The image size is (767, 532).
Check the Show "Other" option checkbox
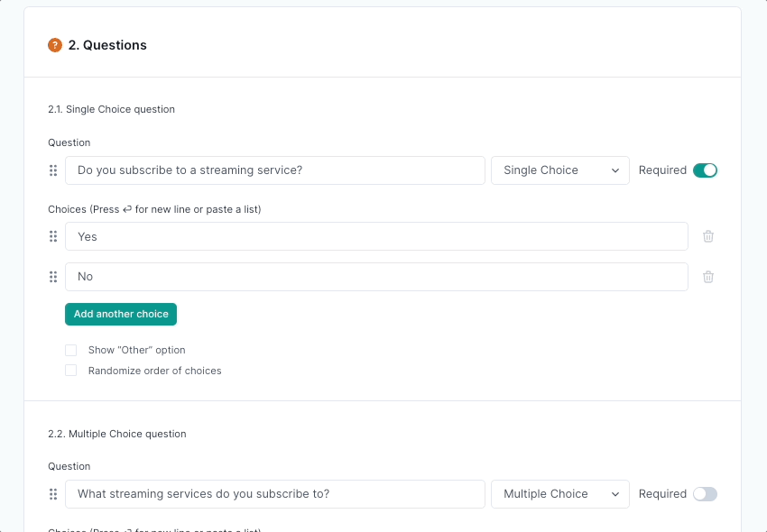coord(70,350)
